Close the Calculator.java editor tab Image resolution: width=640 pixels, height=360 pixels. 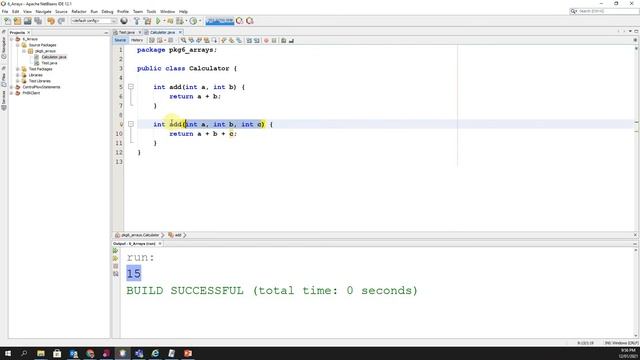click(180, 32)
